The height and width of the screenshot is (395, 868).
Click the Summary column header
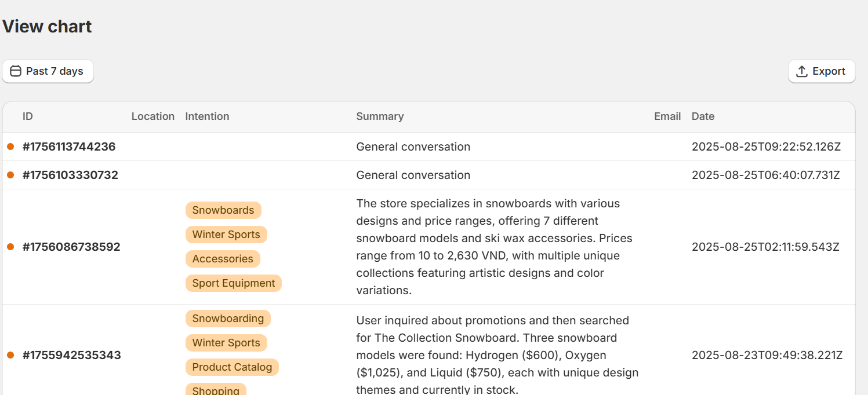click(380, 116)
